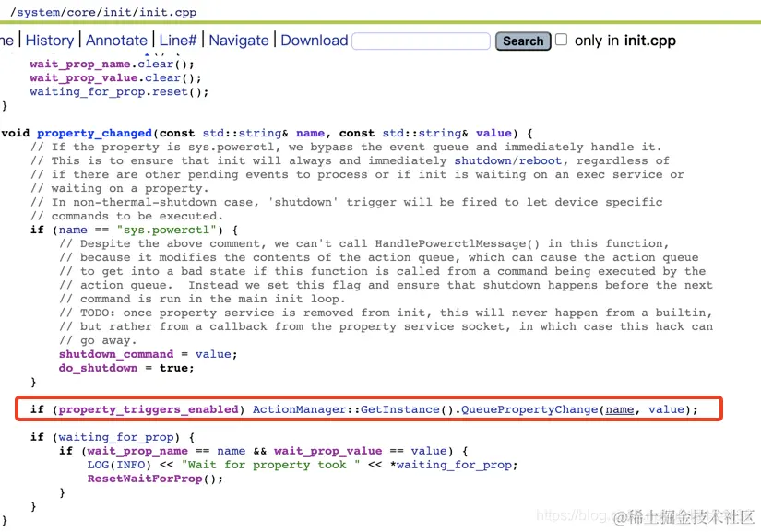The image size is (761, 532).
Task: Enable 'only in init.cpp' checkbox
Action: click(561, 40)
